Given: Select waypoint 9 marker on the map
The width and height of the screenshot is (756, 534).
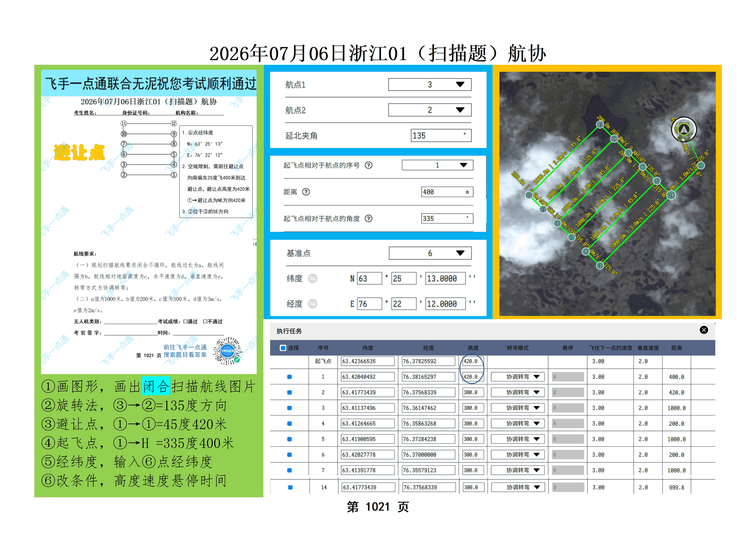Looking at the screenshot, I should coord(628,153).
